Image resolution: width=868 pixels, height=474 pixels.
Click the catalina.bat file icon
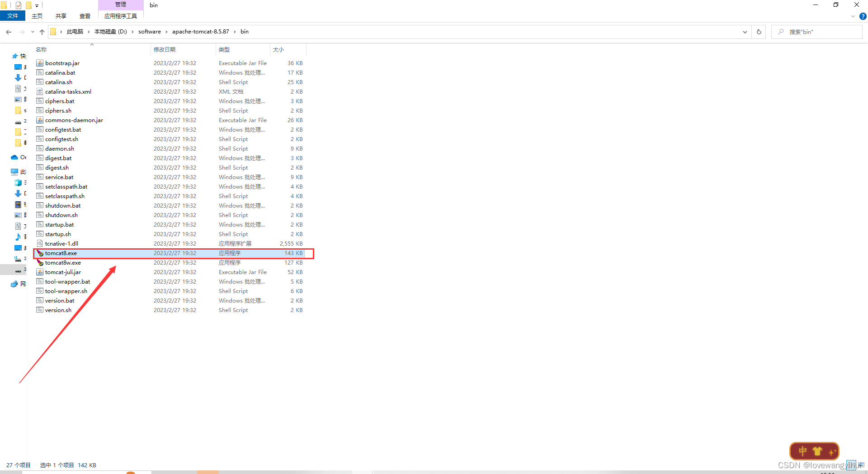pos(40,72)
